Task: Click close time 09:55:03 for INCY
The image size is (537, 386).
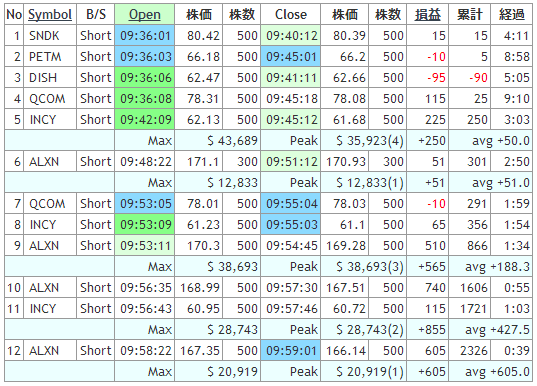Action: click(291, 225)
